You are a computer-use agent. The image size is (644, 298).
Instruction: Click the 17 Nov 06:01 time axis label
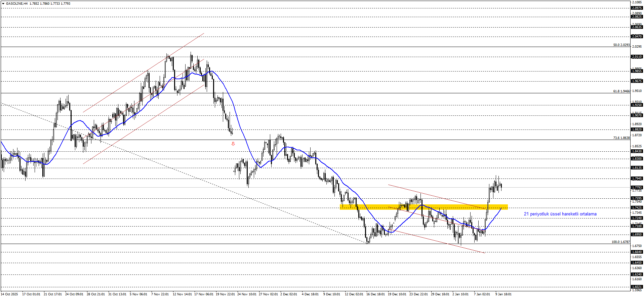point(204,294)
